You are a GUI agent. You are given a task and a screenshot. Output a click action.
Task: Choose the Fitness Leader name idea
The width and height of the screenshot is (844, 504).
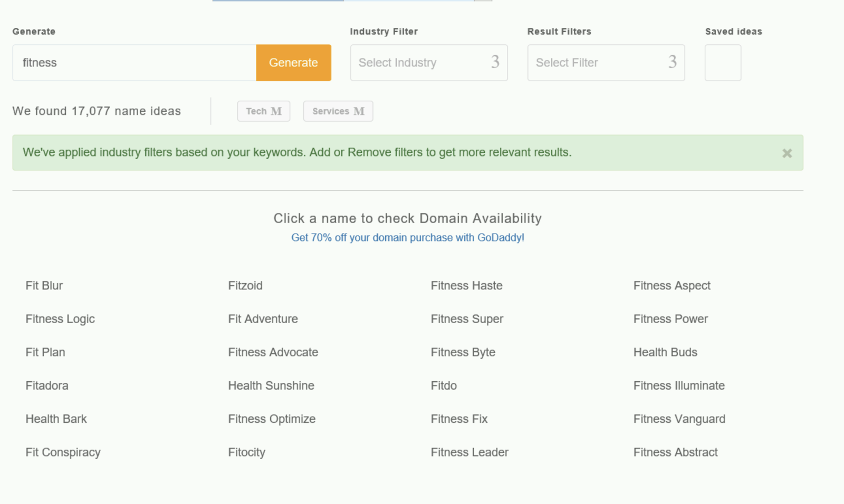469,452
